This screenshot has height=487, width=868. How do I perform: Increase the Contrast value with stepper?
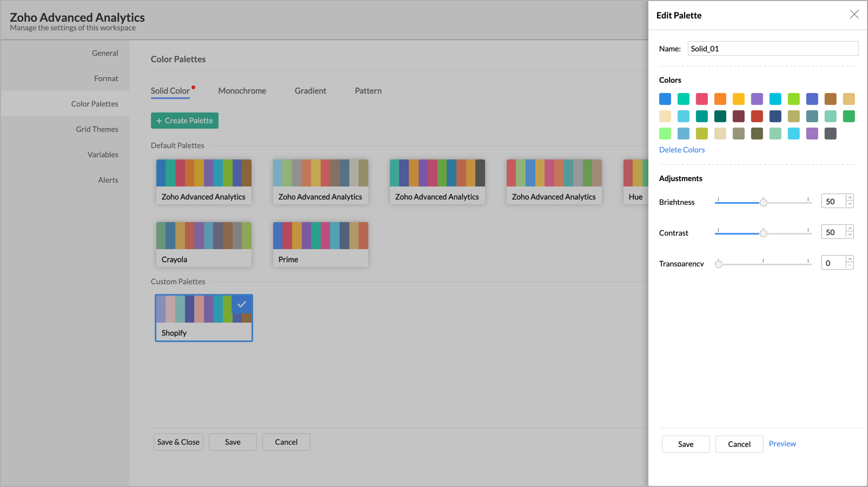click(x=850, y=229)
